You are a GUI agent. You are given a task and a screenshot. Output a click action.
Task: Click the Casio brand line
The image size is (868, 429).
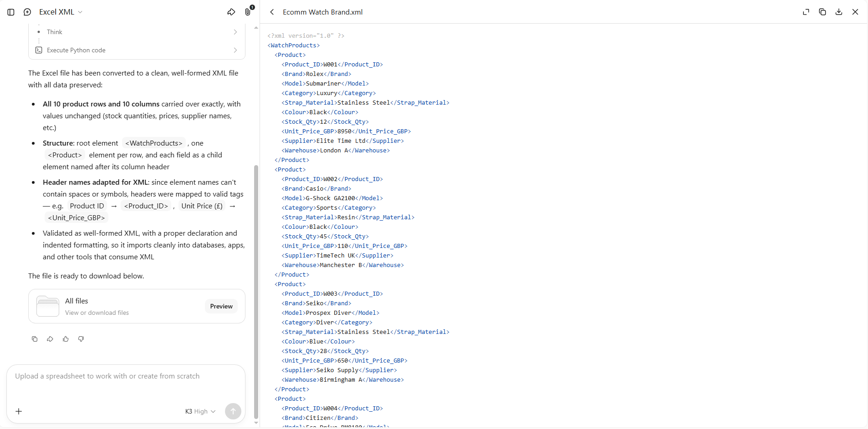pos(317,189)
